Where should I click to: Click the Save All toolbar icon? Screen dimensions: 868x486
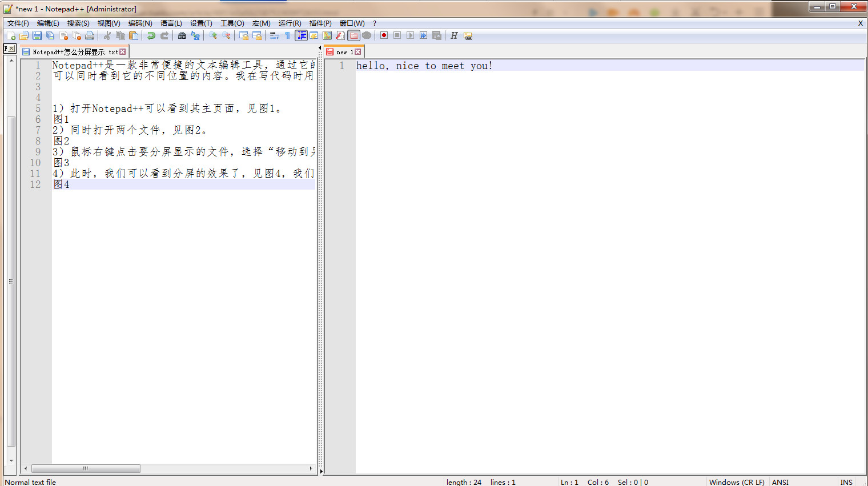pyautogui.click(x=50, y=35)
